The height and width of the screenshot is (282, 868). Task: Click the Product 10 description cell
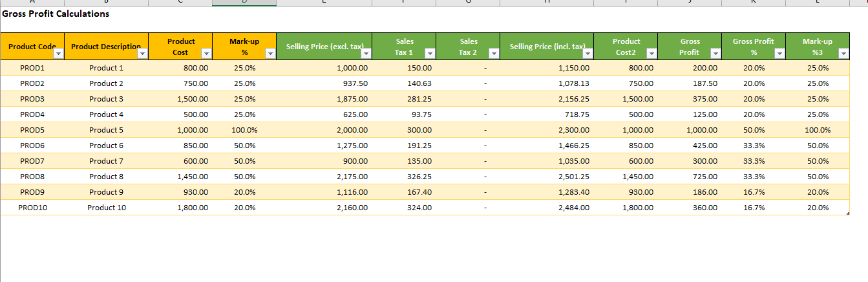107,208
